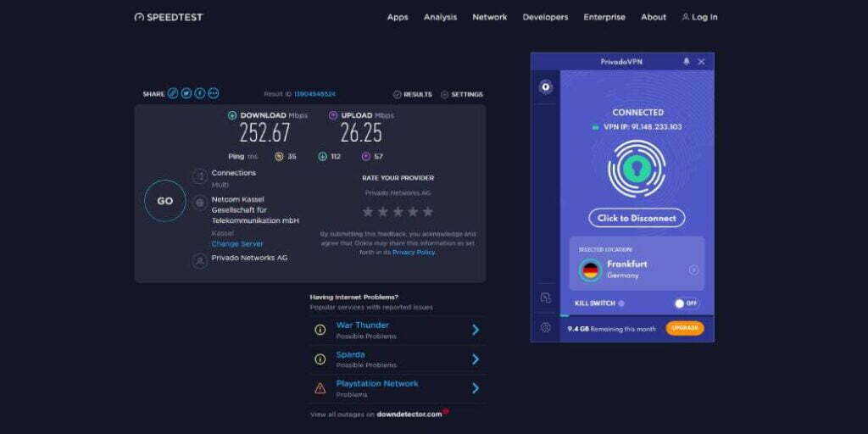
Task: Click the download ping icon next to 112
Action: [x=322, y=157]
